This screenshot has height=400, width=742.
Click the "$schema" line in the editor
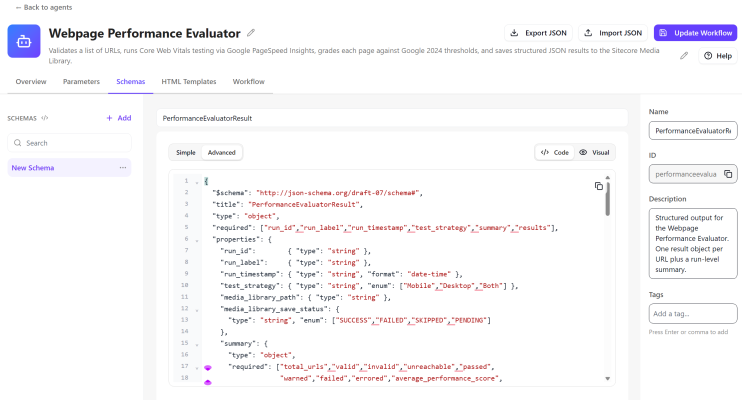(x=317, y=193)
